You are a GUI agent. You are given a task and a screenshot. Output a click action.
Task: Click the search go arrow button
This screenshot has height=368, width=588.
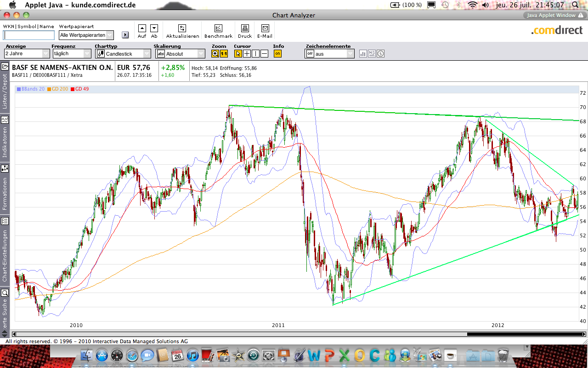click(125, 35)
